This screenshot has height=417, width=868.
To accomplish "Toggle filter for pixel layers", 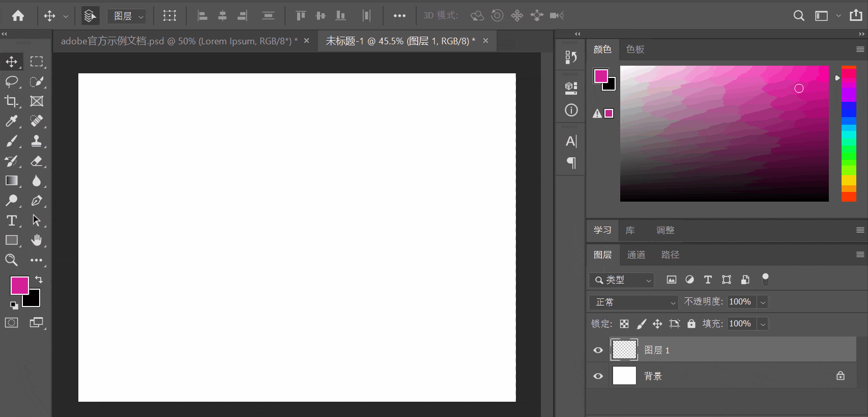I will 672,280.
